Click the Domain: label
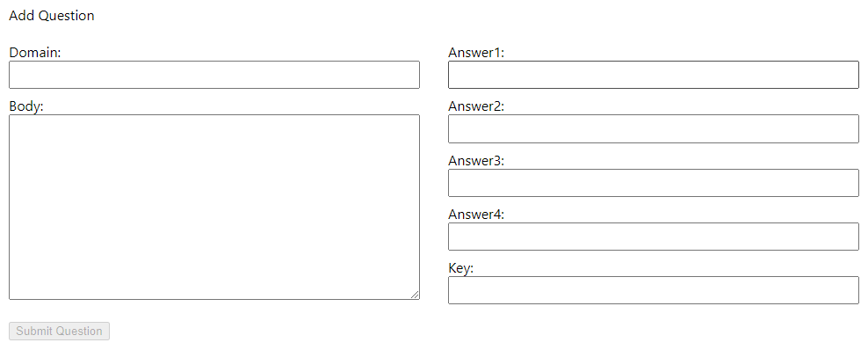 (35, 53)
